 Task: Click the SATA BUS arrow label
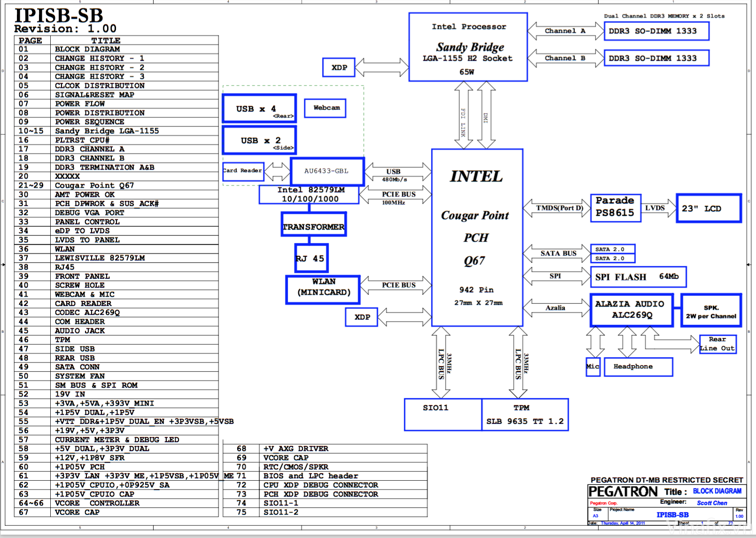point(558,254)
